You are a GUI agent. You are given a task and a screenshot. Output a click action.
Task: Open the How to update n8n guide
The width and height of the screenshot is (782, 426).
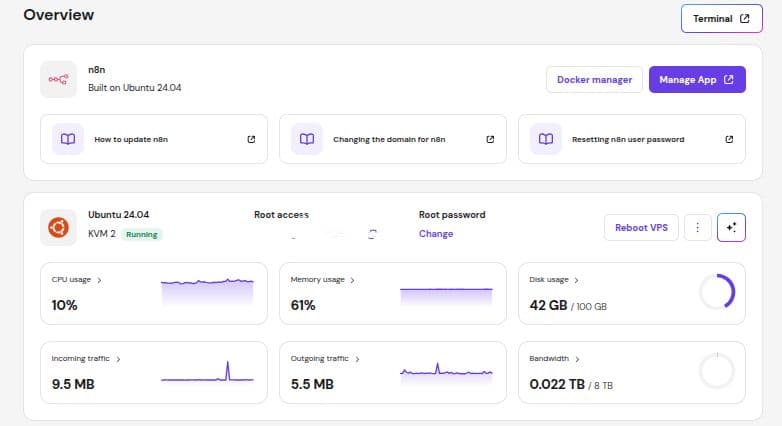(x=154, y=139)
